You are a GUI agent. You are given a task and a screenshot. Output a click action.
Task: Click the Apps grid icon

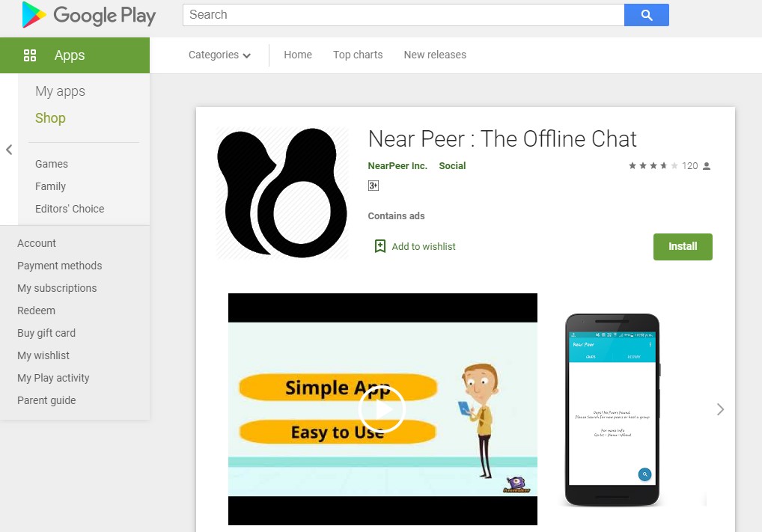click(x=30, y=55)
